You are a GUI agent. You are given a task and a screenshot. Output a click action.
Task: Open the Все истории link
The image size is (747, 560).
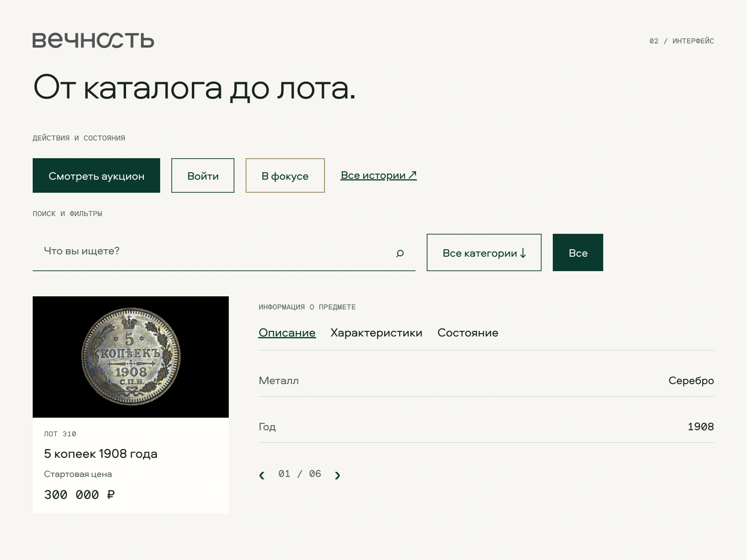(x=379, y=175)
